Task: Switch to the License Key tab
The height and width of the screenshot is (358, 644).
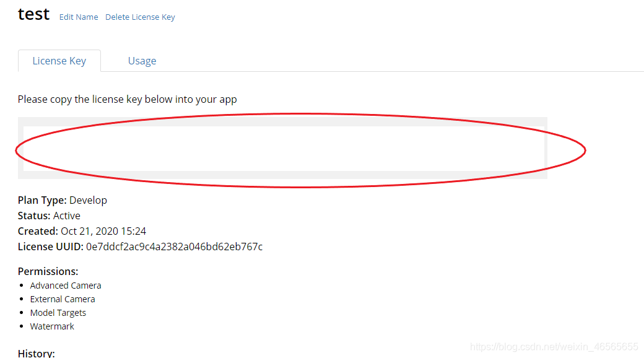Action: pos(59,61)
